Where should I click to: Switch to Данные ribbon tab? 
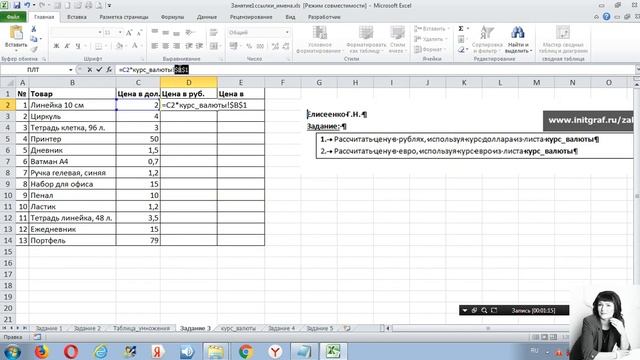tap(207, 17)
